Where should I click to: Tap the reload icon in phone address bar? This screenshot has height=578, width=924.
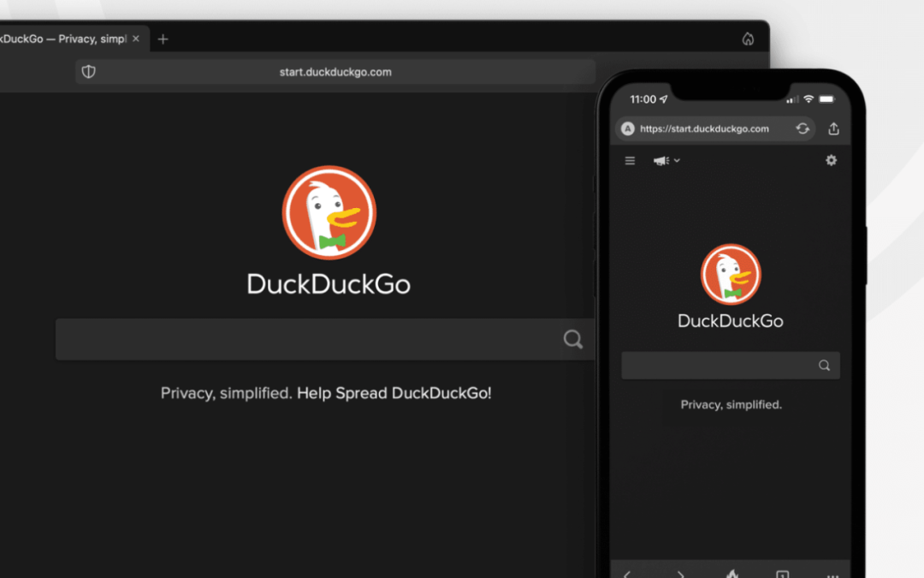pos(803,128)
